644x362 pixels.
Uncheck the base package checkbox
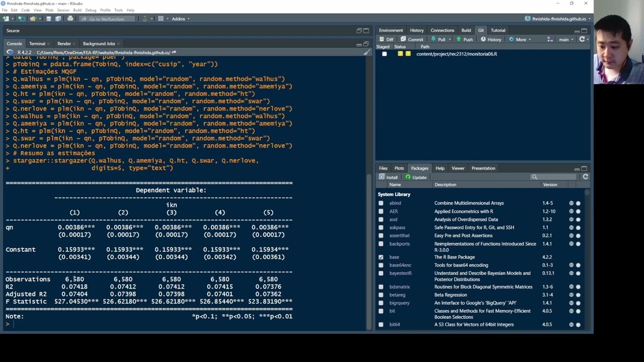click(x=381, y=257)
